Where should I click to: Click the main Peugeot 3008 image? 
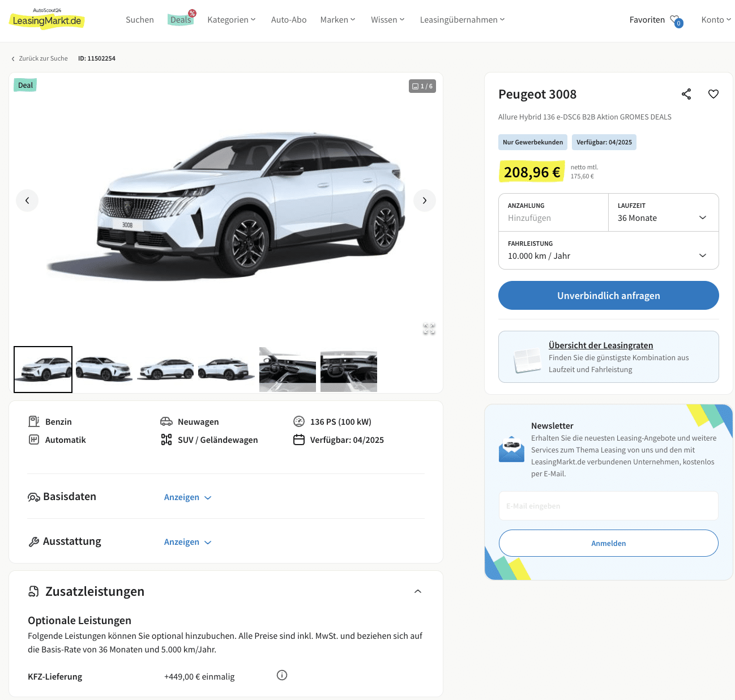[226, 207]
